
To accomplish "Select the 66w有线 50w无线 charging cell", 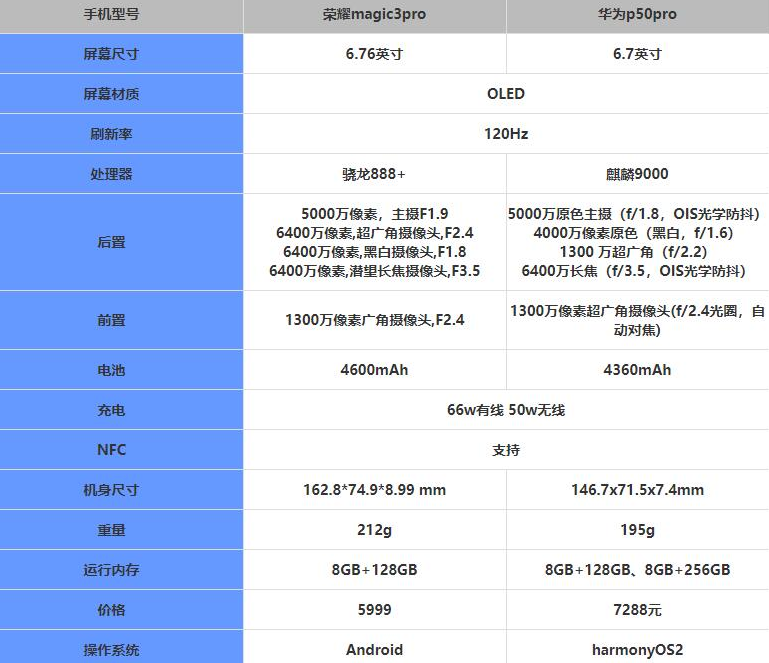I will (x=505, y=410).
